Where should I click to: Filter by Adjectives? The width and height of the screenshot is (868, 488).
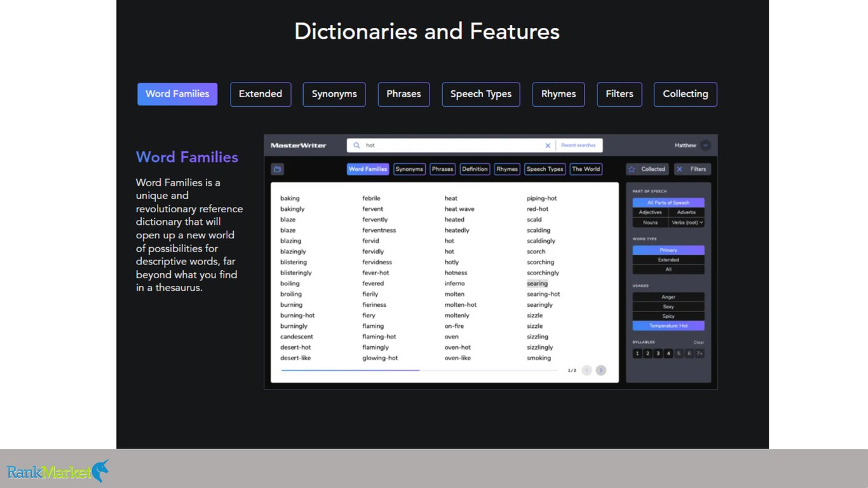[x=650, y=212]
